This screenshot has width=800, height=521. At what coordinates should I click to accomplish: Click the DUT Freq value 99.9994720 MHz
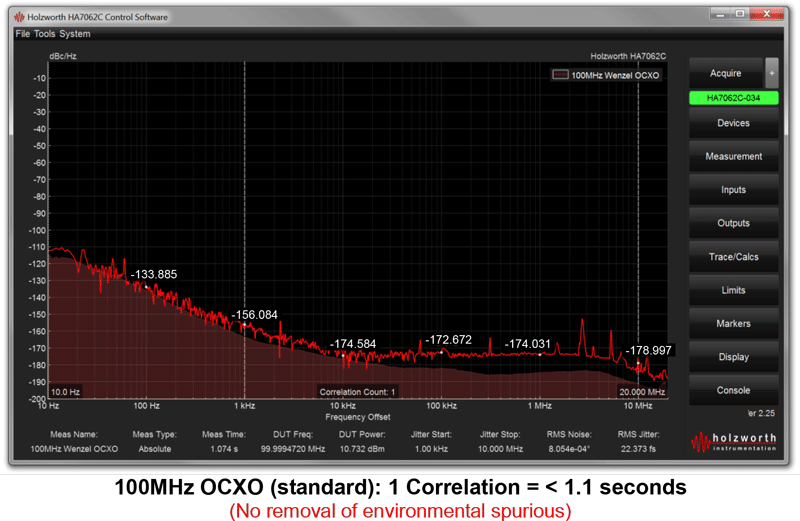tap(293, 449)
